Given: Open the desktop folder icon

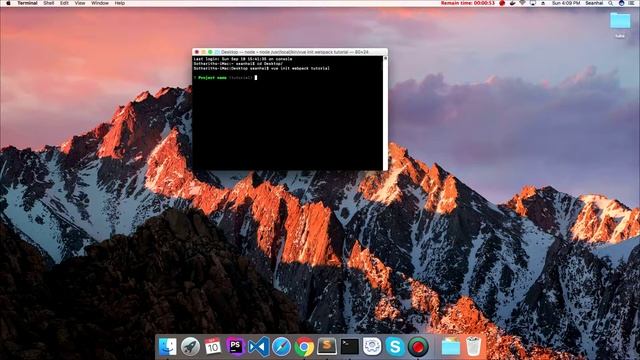Looking at the screenshot, I should [x=620, y=21].
